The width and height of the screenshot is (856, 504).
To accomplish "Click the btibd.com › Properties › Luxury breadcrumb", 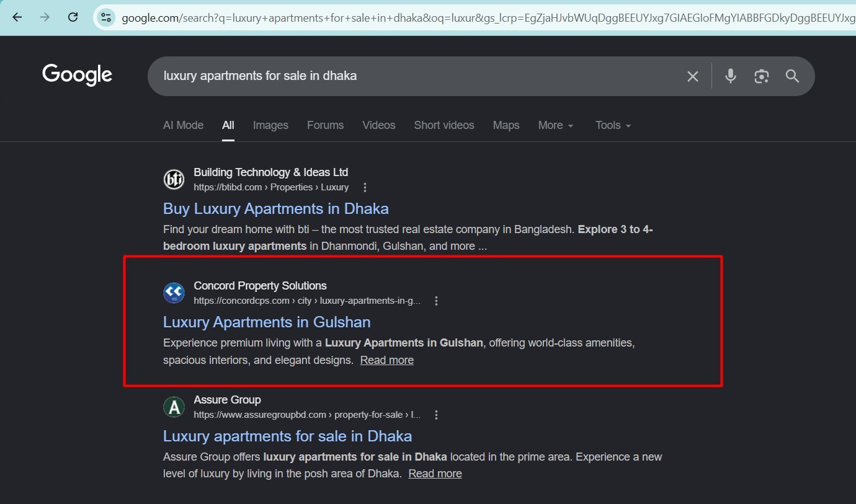I will [271, 187].
